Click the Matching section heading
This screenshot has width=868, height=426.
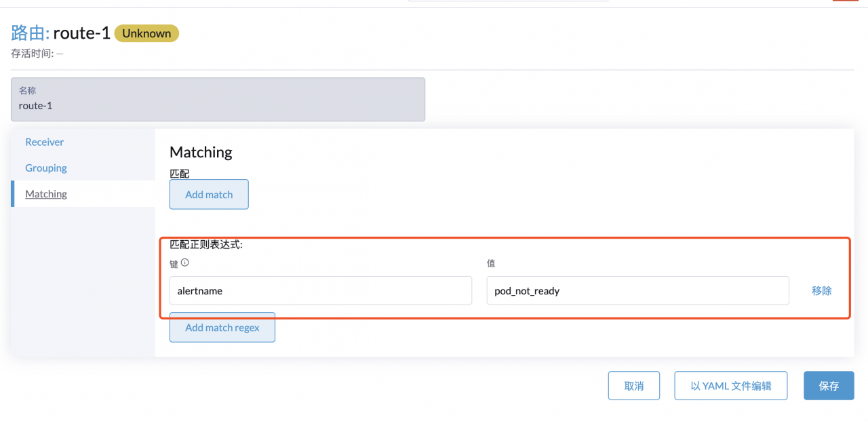click(x=201, y=152)
